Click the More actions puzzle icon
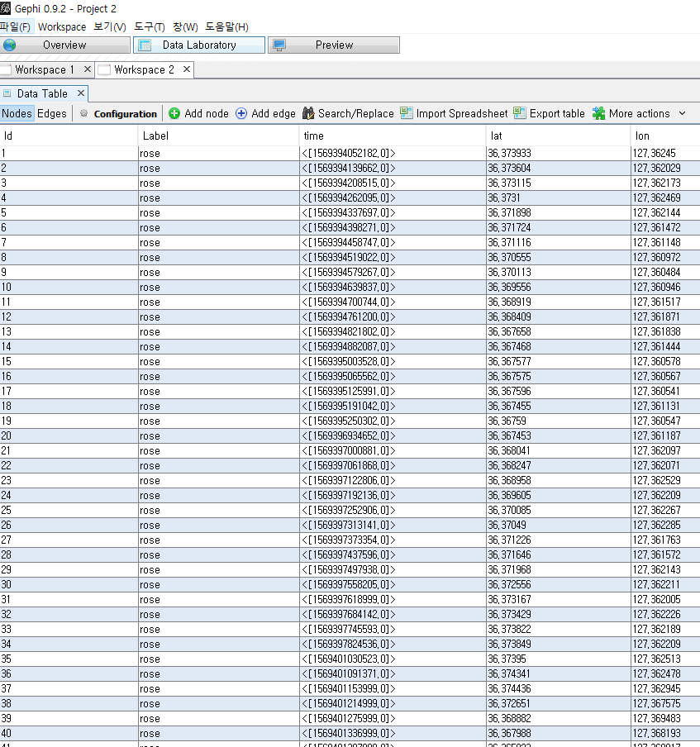This screenshot has width=700, height=747. pyautogui.click(x=599, y=113)
